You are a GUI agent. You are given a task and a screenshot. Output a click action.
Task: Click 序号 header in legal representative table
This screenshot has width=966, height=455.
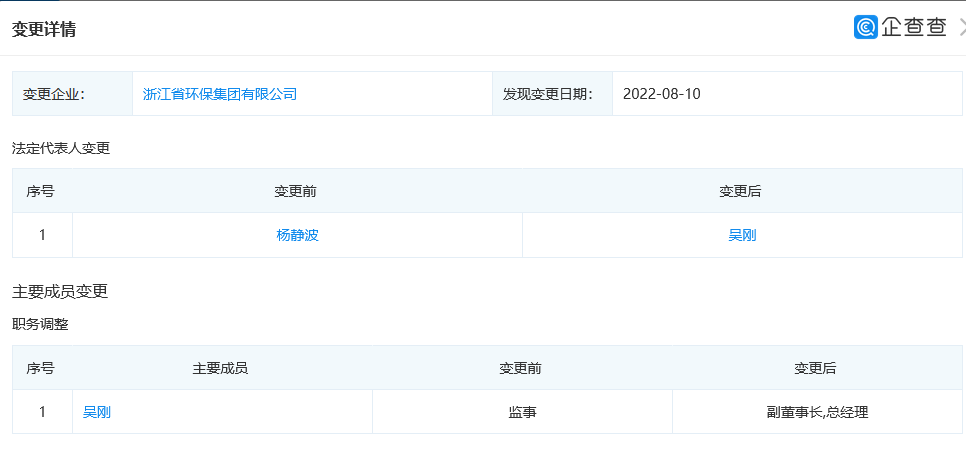pyautogui.click(x=41, y=191)
